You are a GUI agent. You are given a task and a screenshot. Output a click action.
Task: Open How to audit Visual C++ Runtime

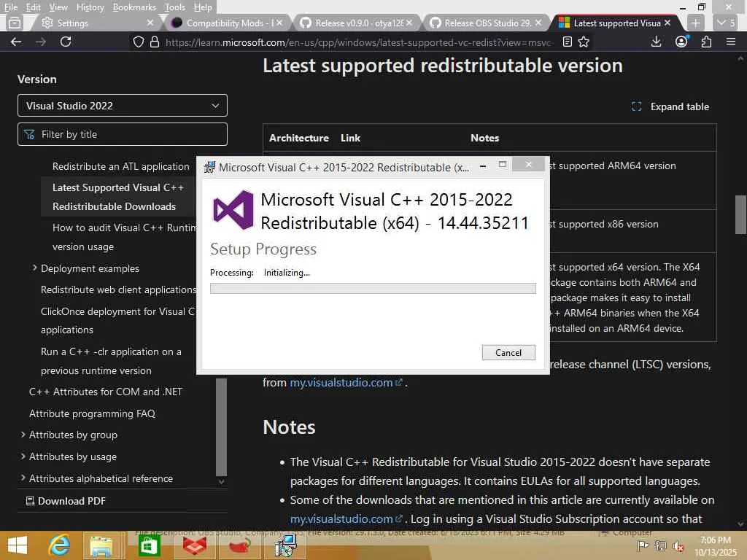[124, 237]
